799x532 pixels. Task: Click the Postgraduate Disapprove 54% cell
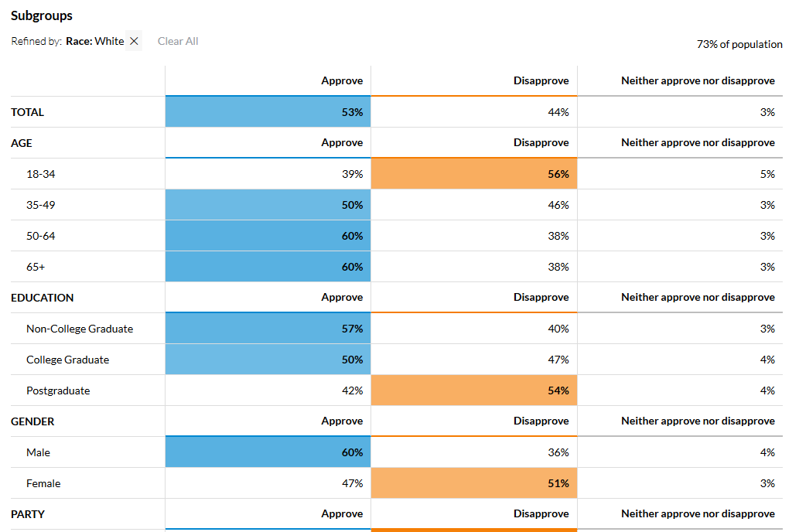[x=473, y=390]
